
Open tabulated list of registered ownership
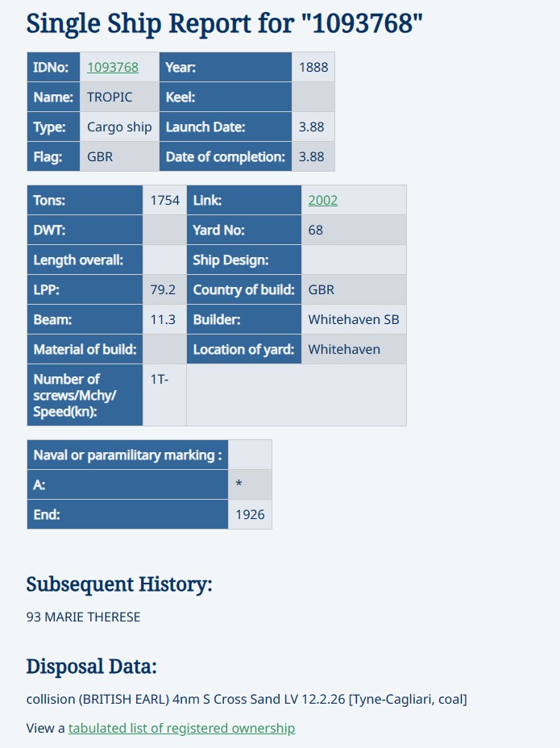[181, 729]
